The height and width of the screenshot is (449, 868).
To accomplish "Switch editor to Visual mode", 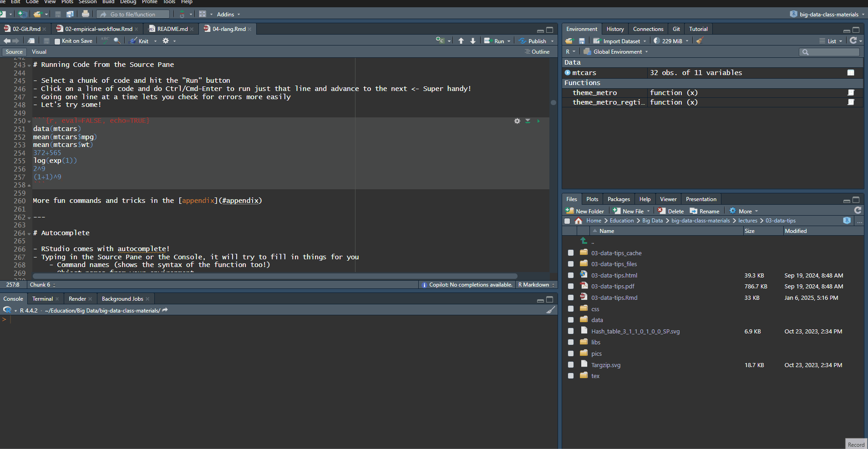I will tap(39, 52).
